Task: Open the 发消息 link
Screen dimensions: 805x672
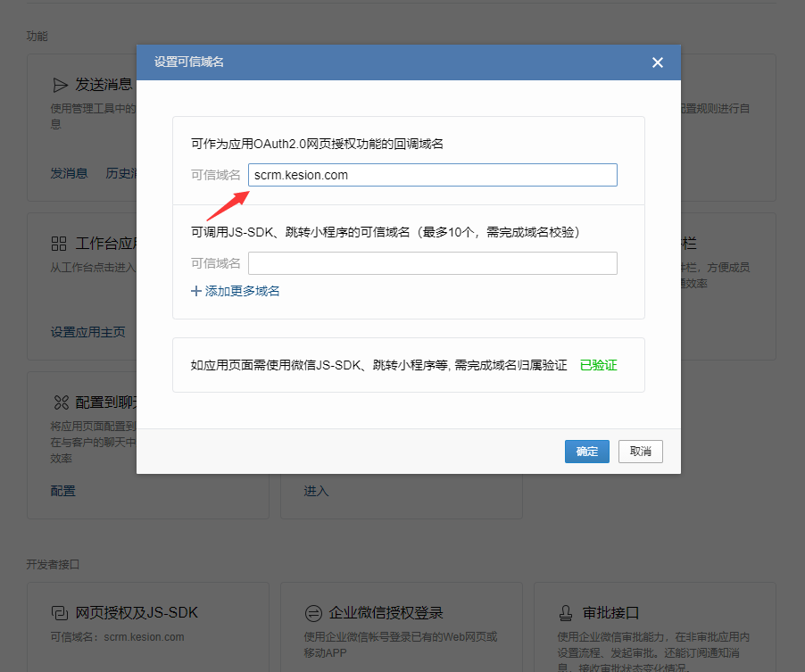Action: [69, 173]
